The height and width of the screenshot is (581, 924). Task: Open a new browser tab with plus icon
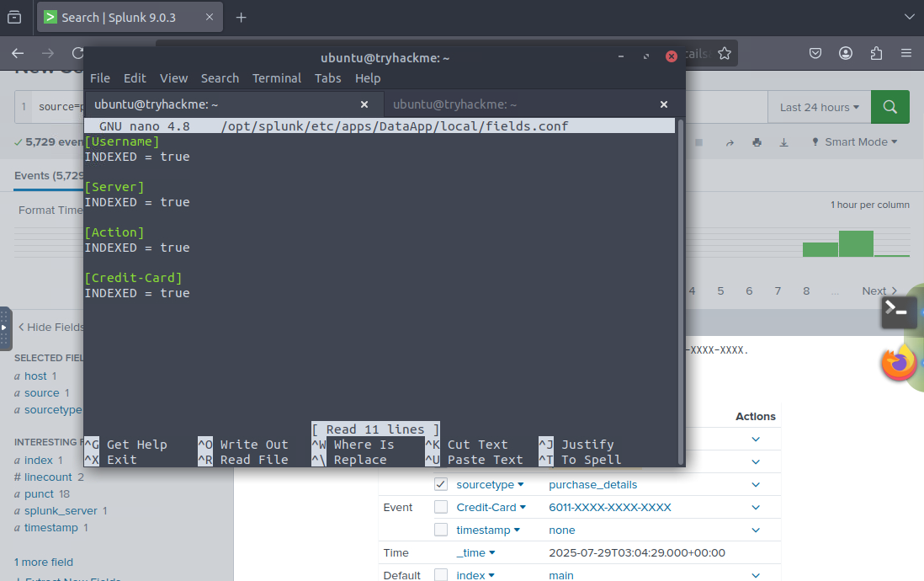(x=242, y=17)
